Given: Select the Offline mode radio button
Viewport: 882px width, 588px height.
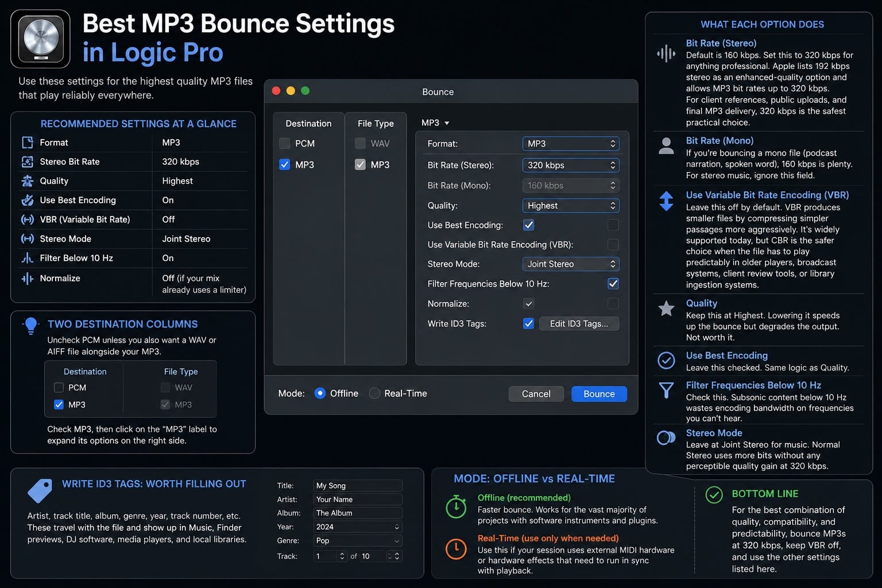Looking at the screenshot, I should point(320,393).
